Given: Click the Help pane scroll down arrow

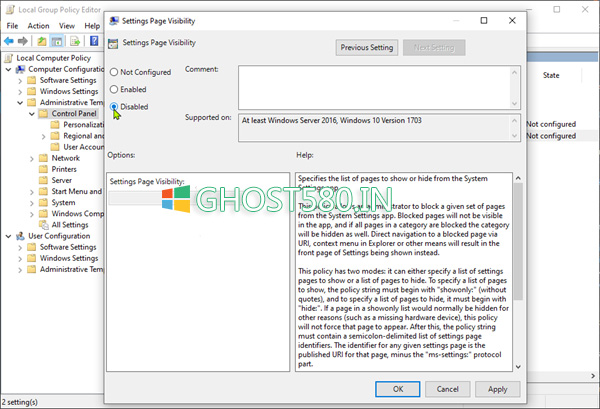Looking at the screenshot, I should 518,367.
